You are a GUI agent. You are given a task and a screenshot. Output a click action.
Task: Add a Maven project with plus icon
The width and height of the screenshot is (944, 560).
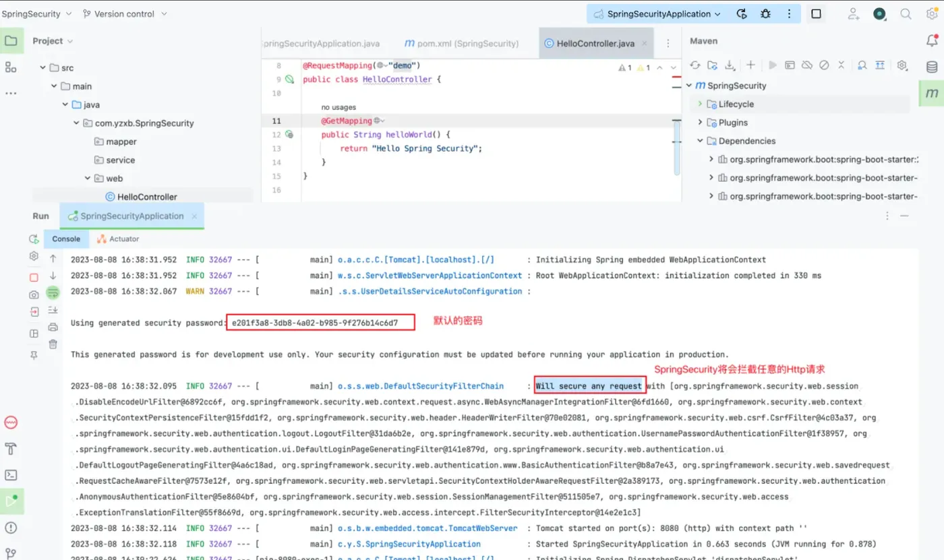tap(750, 65)
